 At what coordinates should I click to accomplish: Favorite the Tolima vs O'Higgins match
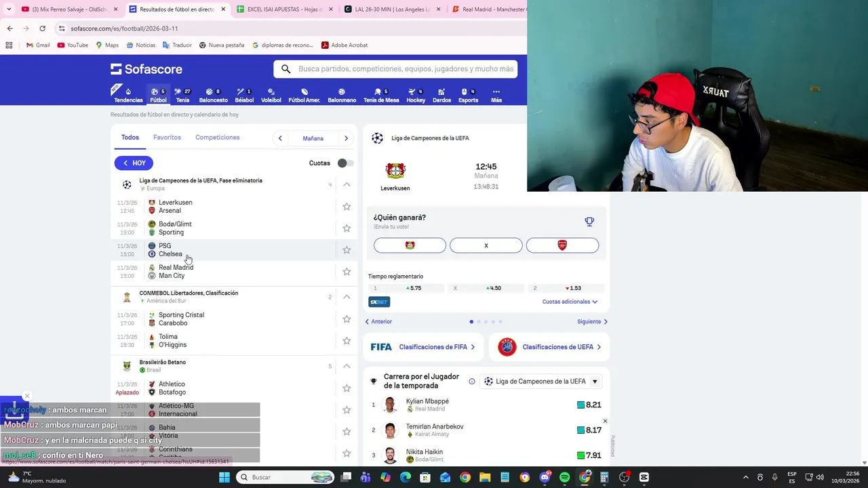[x=347, y=341]
